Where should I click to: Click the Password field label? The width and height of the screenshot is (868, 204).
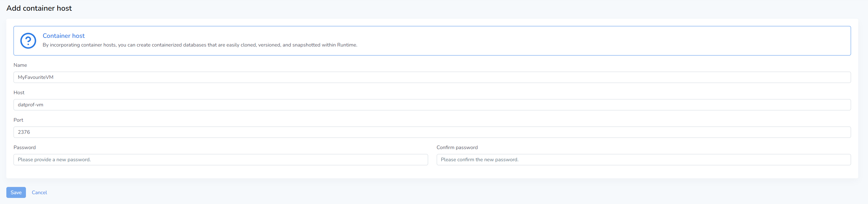[24, 148]
